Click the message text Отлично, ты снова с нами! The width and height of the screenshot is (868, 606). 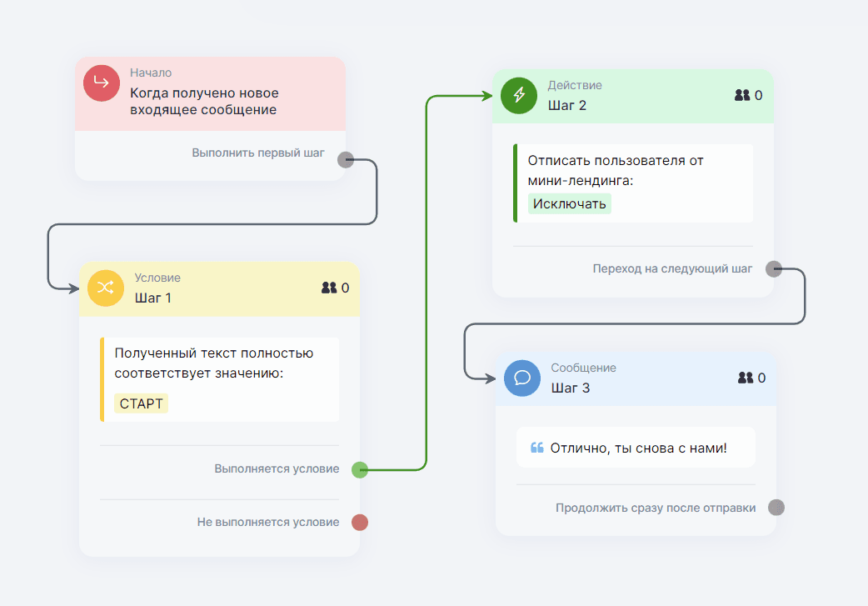point(638,448)
